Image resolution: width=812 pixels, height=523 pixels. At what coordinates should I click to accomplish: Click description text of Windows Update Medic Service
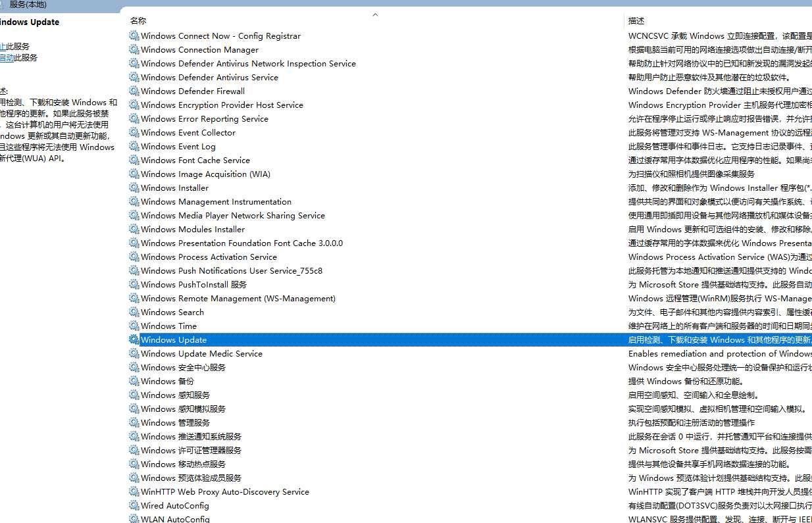720,354
